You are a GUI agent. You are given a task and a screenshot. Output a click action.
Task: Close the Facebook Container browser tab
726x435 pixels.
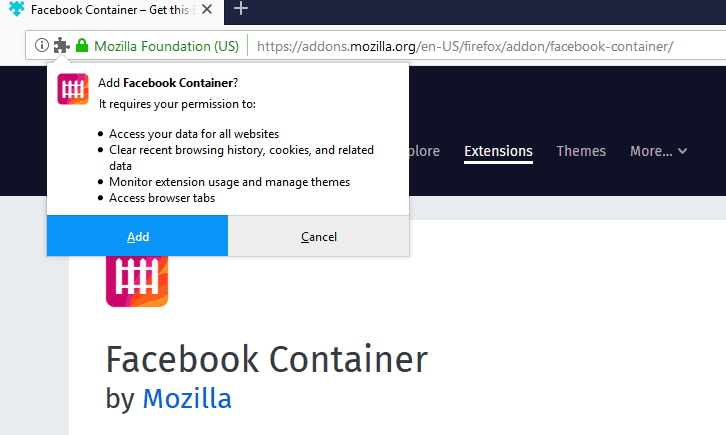point(207,9)
